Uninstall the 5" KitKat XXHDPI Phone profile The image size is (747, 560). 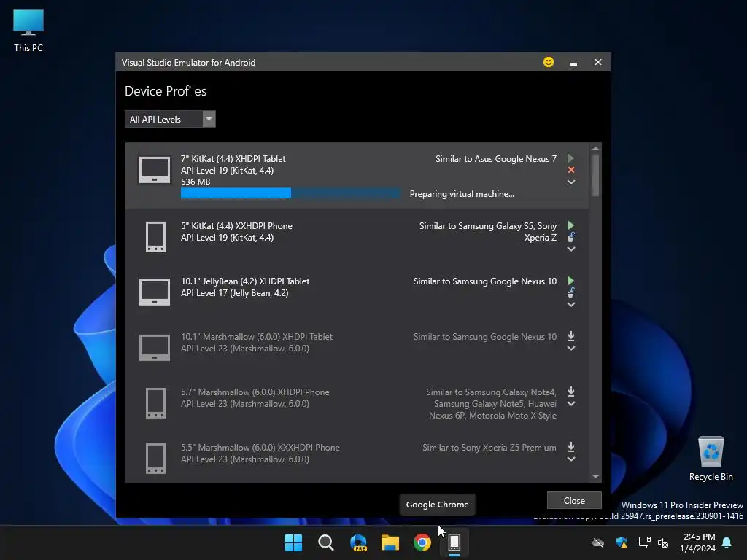[x=570, y=237]
